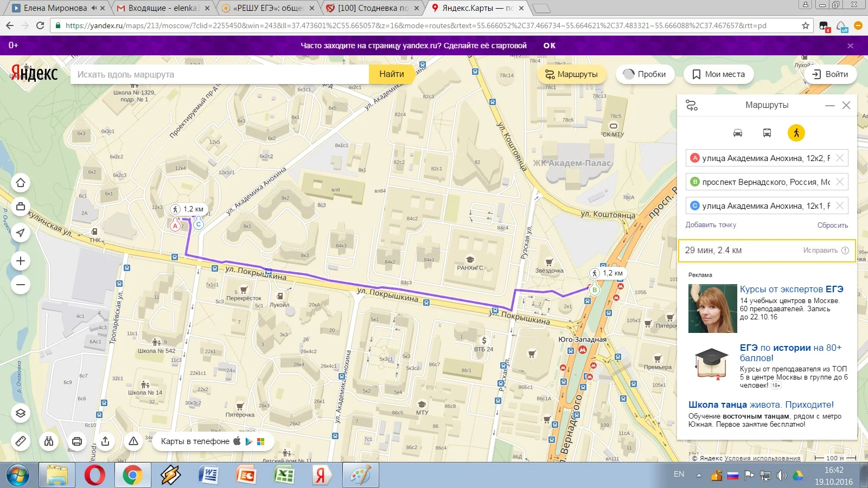
Task: Remove waypoint B with its X icon
Action: tap(840, 182)
